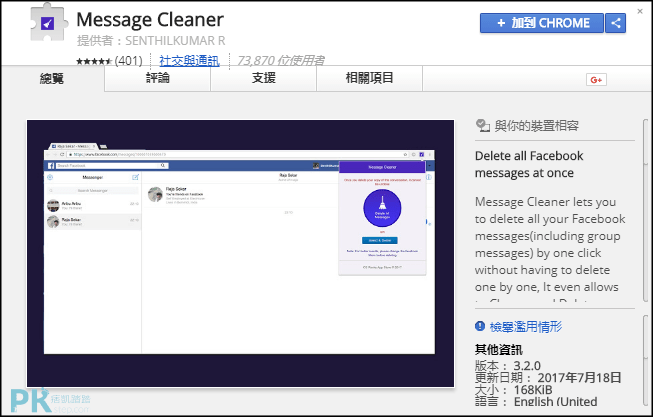Click the Google+ share button
The image size is (653, 417).
pos(596,80)
